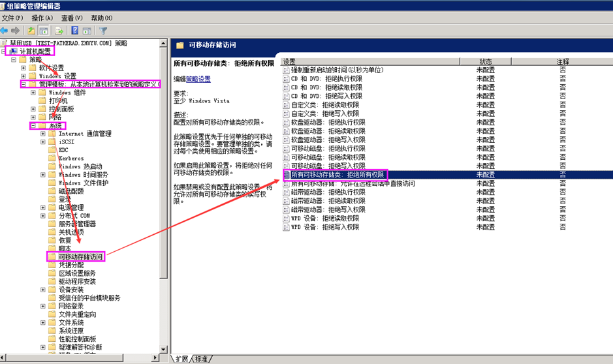
Task: Click the 策略设置 edit link
Action: 198,80
